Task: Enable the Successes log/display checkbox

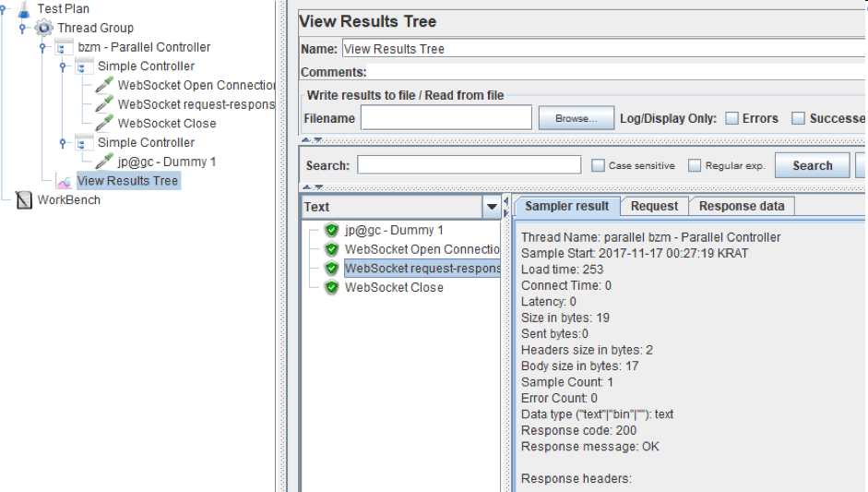Action: click(x=798, y=118)
